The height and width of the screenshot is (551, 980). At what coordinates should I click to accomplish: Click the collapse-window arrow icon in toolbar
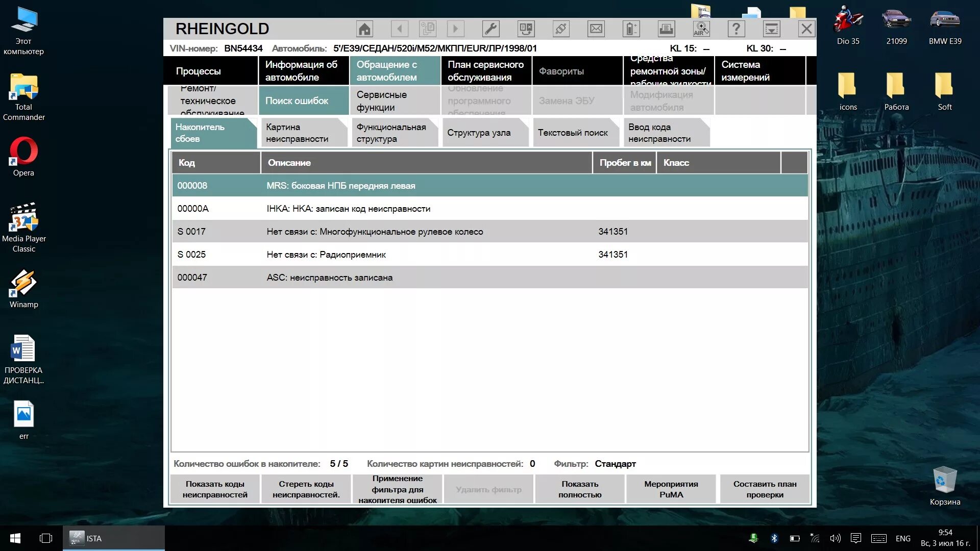(x=771, y=29)
